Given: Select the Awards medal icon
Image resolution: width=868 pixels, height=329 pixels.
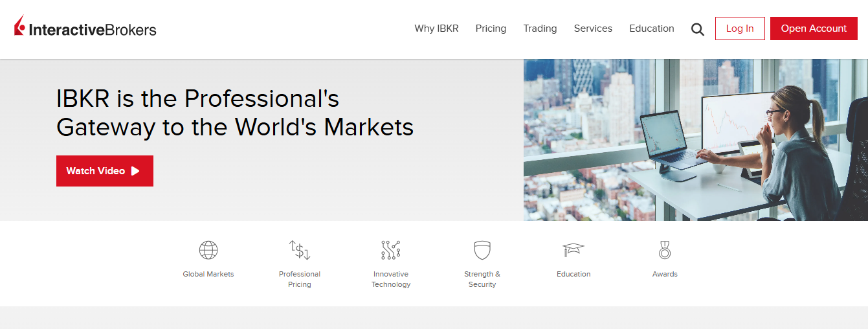Looking at the screenshot, I should pyautogui.click(x=665, y=250).
